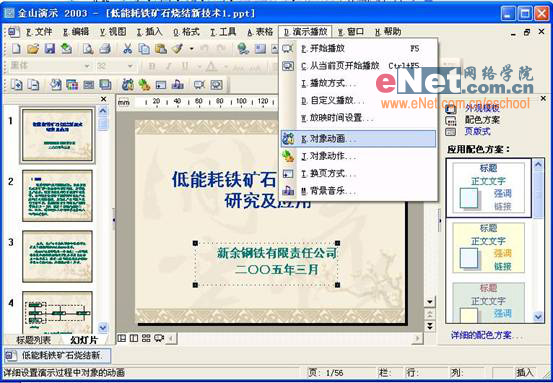Click the Print icon in toolbar
The width and height of the screenshot is (553, 383).
105,49
